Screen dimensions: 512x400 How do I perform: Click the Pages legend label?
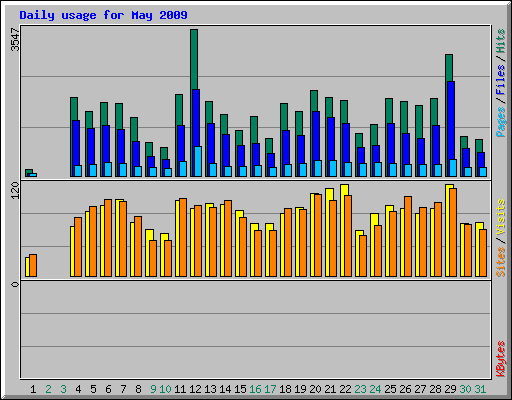501,122
